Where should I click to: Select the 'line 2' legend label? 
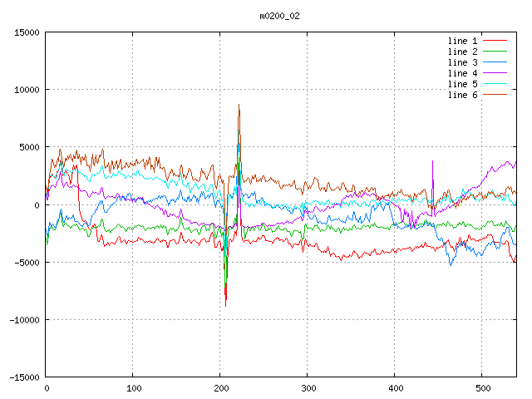(x=462, y=52)
